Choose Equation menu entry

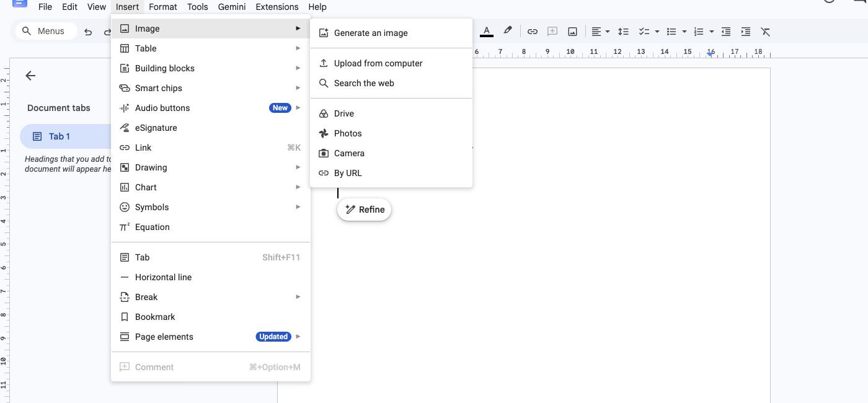coord(211,227)
